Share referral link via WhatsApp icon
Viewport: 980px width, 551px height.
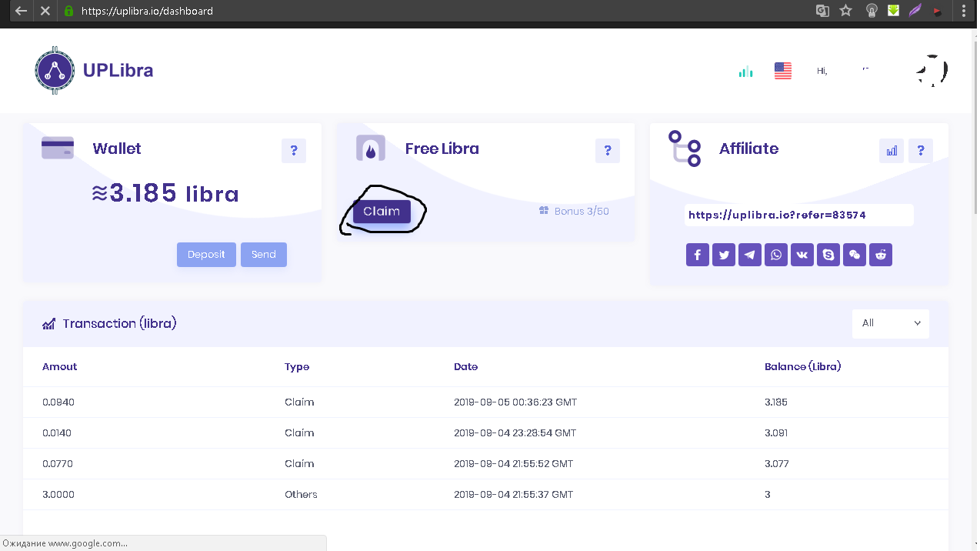776,255
